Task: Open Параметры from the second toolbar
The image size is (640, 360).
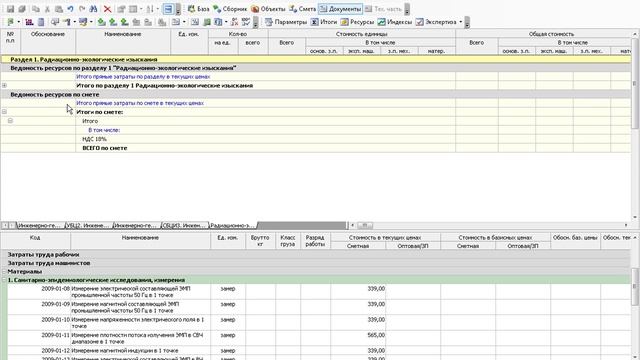Action: [286, 22]
